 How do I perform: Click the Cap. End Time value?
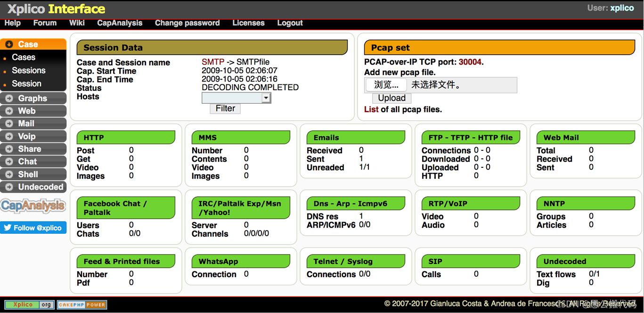click(239, 79)
